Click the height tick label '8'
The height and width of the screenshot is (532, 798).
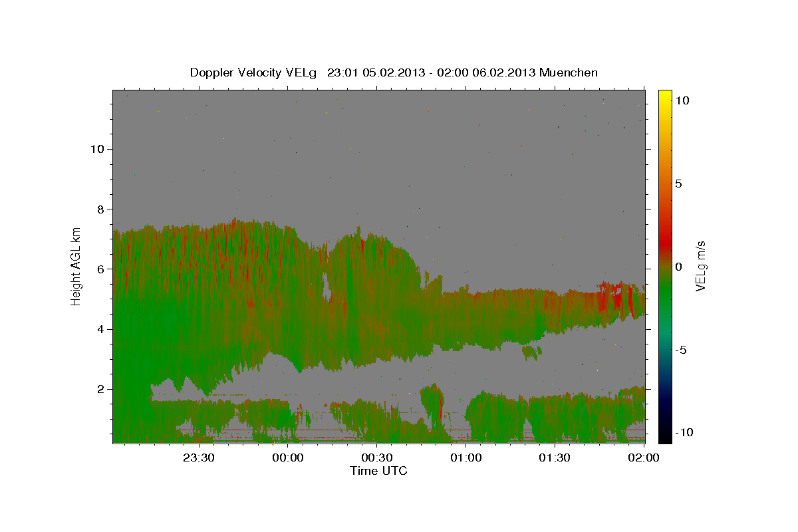(x=100, y=209)
